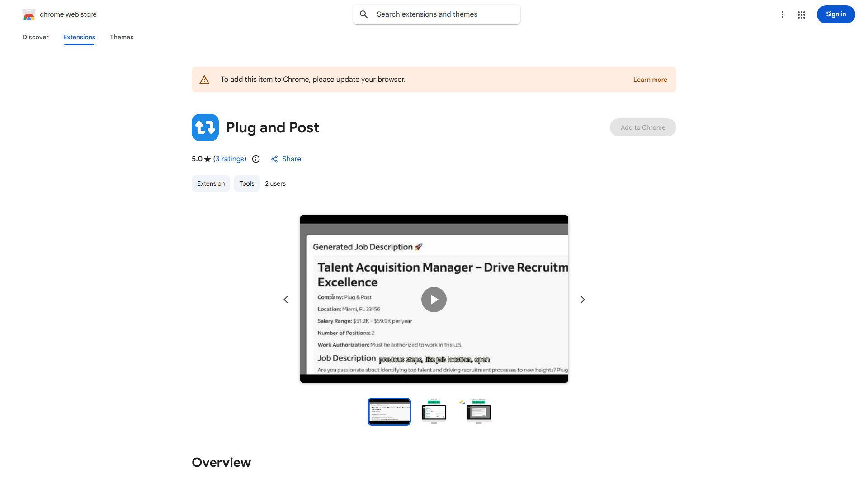The image size is (868, 488).
Task: Select the second screenshot thumbnail
Action: click(x=434, y=412)
